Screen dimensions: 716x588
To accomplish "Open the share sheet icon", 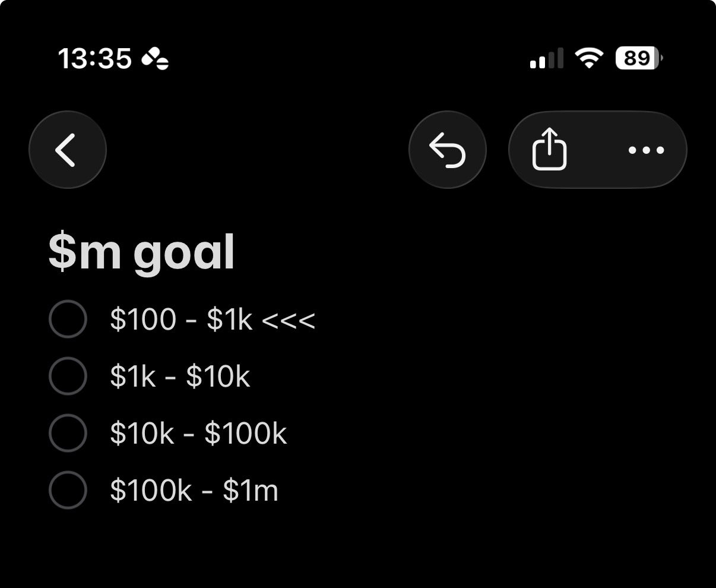I will [x=549, y=150].
